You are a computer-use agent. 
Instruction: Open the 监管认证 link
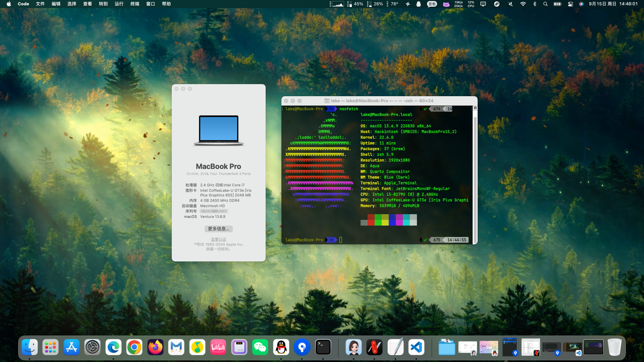[x=218, y=239]
